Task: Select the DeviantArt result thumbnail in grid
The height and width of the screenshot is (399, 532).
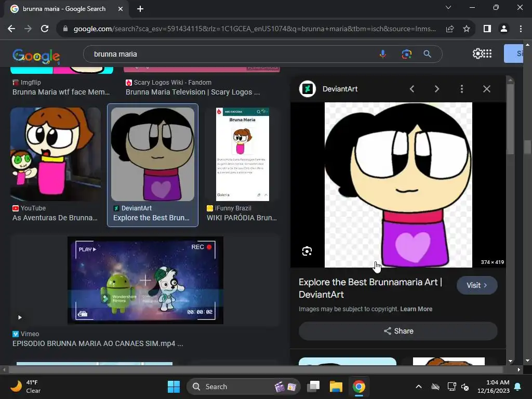Action: (x=153, y=154)
